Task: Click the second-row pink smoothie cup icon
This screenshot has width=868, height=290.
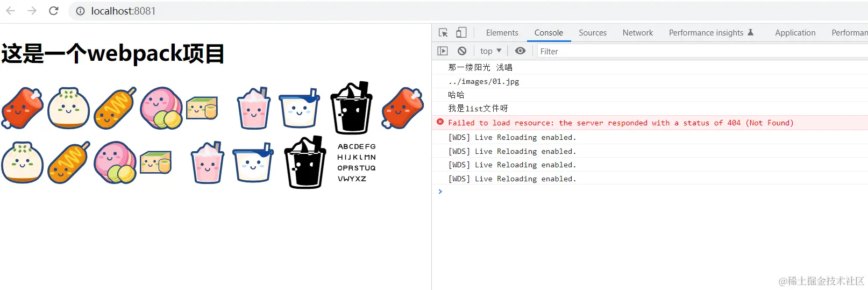Action: pos(207,162)
